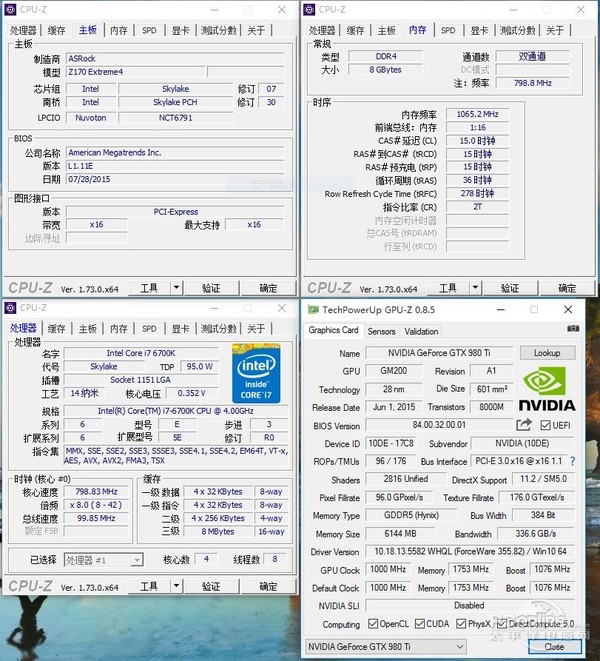
Task: Click the Z170 Extreme4 model field
Action: [x=136, y=72]
